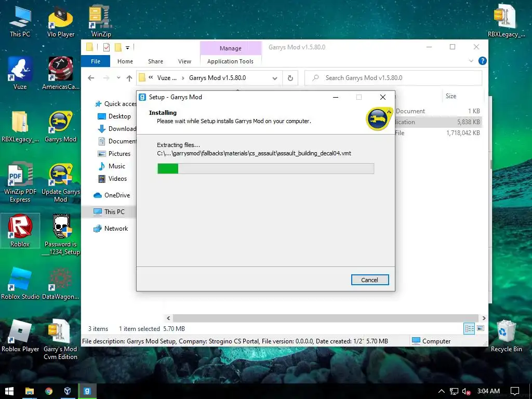Expand hidden path chevrons before Vuze
The height and width of the screenshot is (399, 532).
pos(151,77)
